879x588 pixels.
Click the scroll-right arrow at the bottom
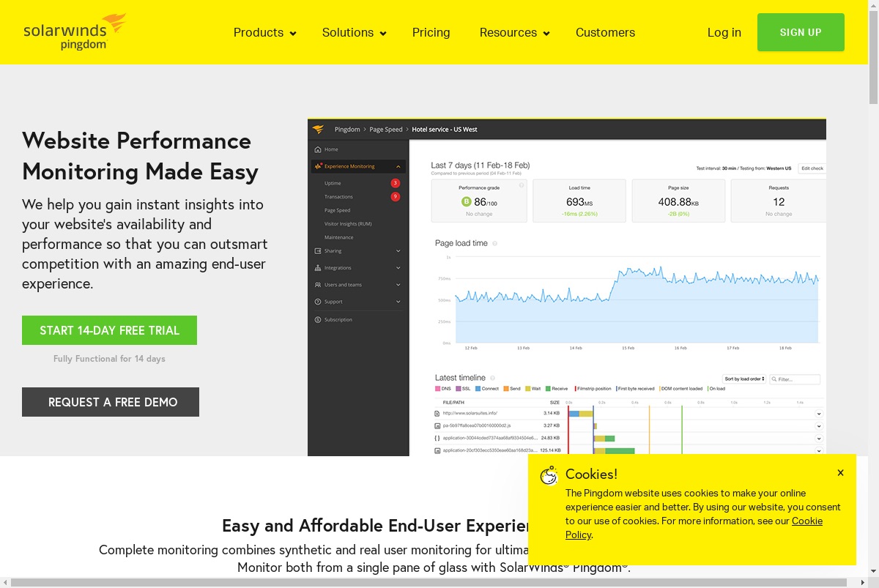861,582
